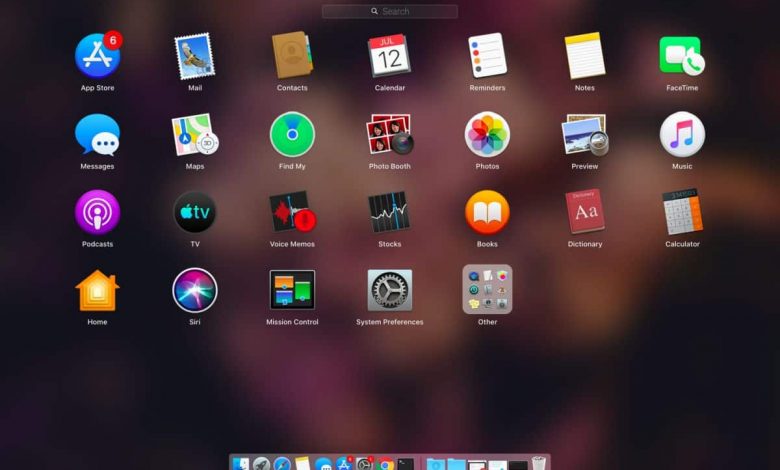
Task: Launch the Mail app
Action: [x=195, y=56]
